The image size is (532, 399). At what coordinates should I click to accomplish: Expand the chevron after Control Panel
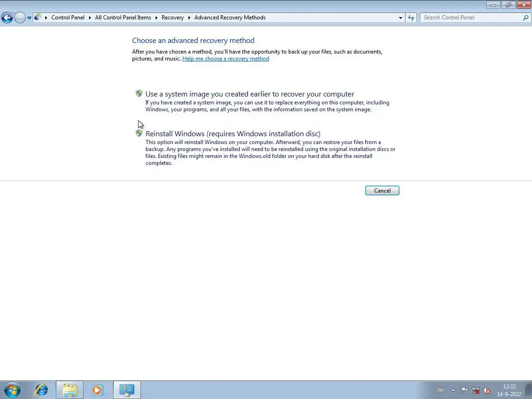point(90,18)
